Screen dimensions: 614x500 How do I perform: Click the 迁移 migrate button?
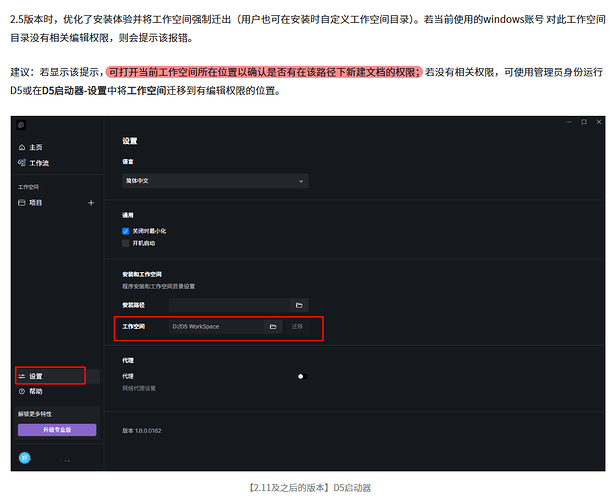[297, 326]
